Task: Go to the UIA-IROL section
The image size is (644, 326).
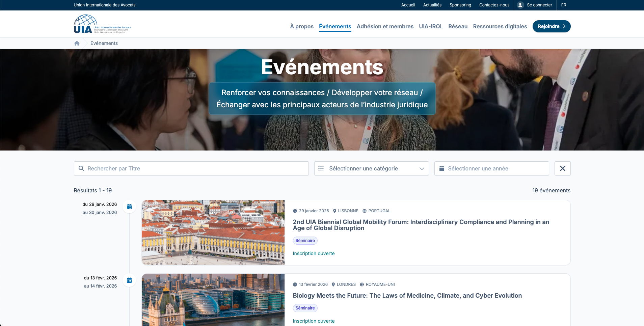Action: [x=431, y=26]
